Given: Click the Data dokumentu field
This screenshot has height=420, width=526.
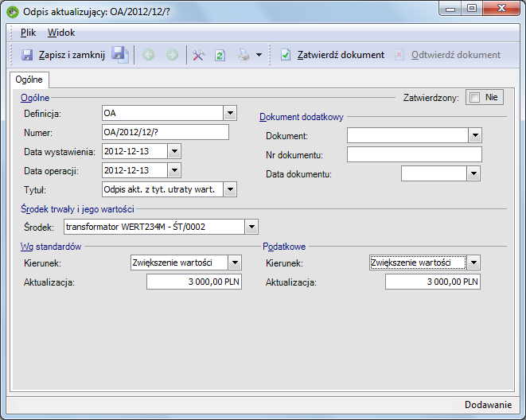Looking at the screenshot, I should (x=434, y=173).
